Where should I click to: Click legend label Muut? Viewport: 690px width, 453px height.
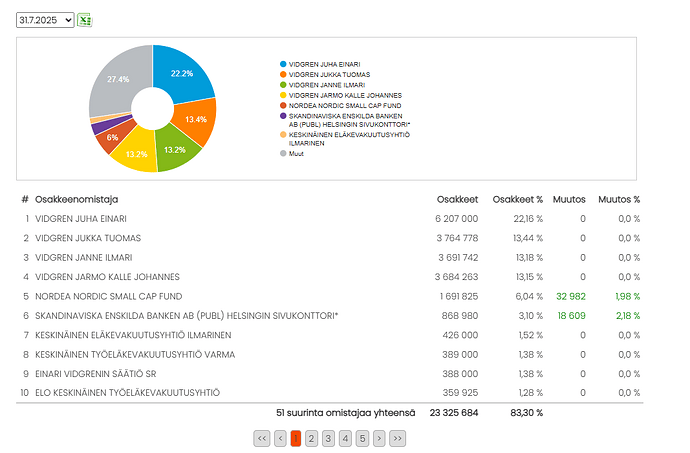(296, 153)
